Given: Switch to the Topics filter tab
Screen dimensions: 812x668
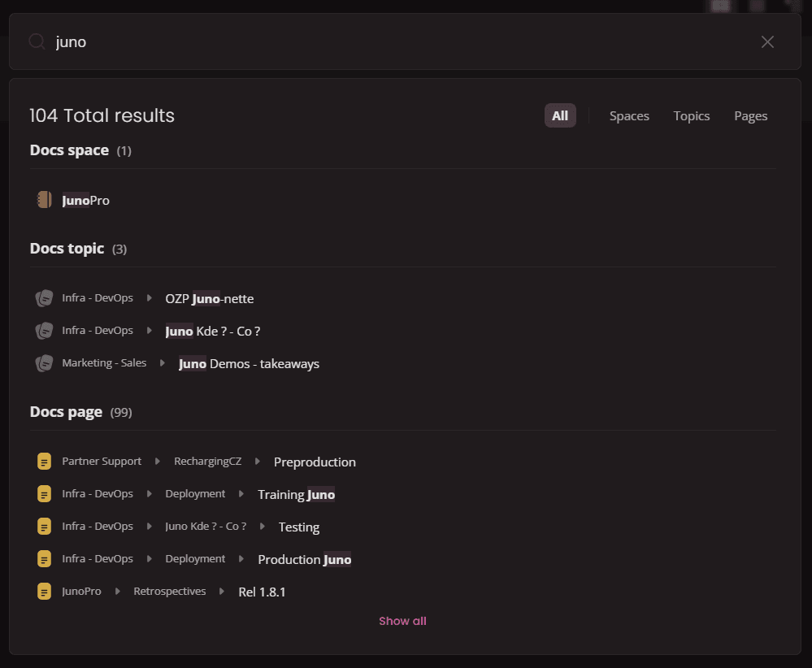Looking at the screenshot, I should pyautogui.click(x=692, y=116).
